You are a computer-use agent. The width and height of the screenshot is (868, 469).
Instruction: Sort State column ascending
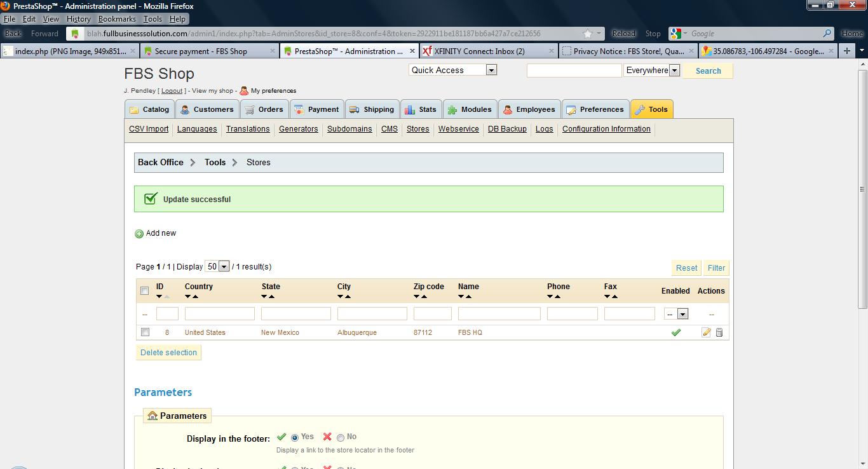pos(272,297)
